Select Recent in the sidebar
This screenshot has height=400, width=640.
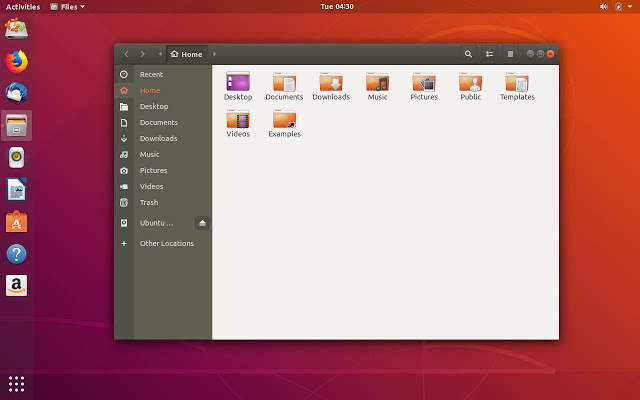[151, 74]
